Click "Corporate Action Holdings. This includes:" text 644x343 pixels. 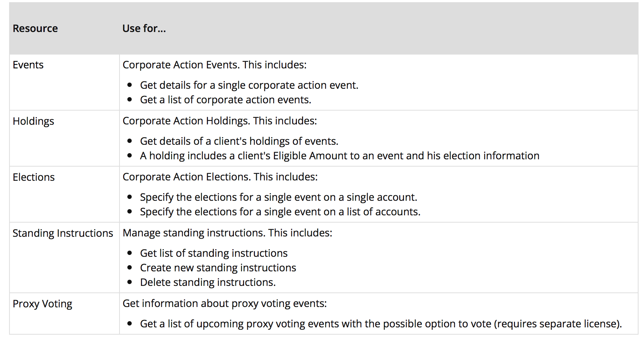[x=220, y=121]
